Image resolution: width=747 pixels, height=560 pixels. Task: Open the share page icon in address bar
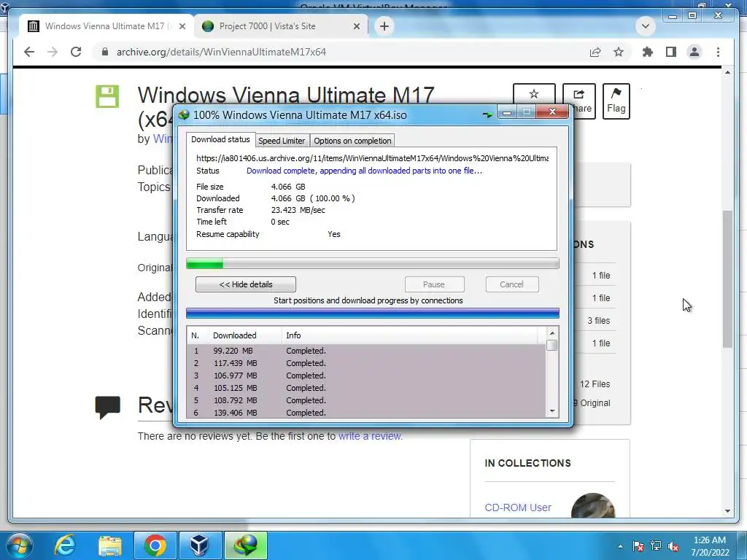(595, 52)
